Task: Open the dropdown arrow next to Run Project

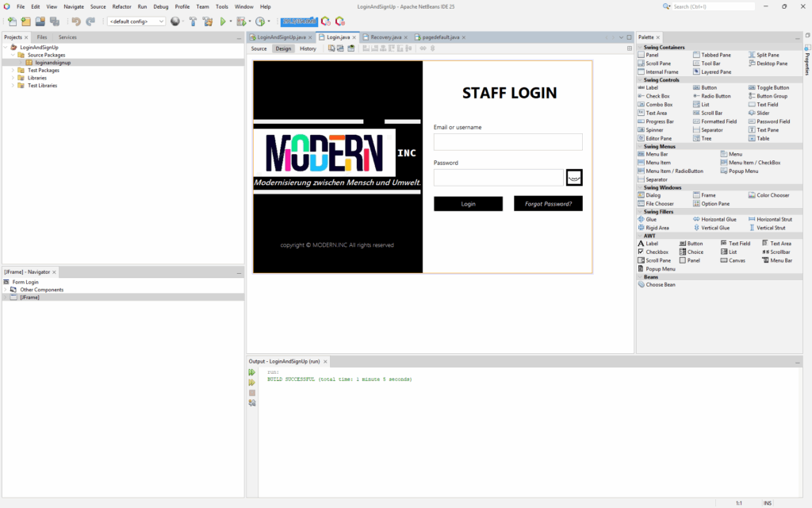Action: click(231, 21)
